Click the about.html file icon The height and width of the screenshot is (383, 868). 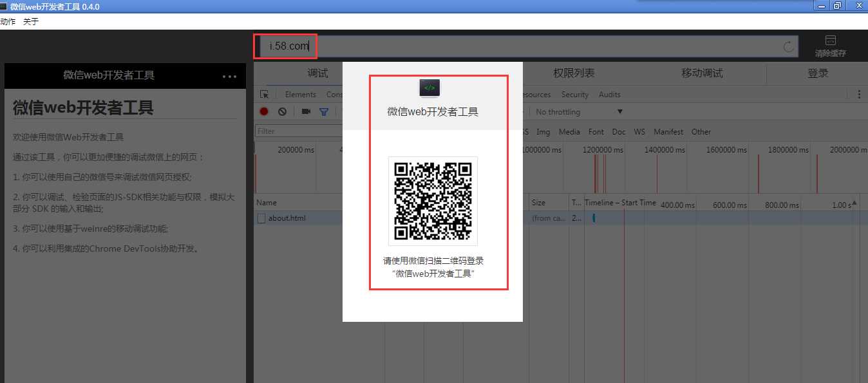pos(261,218)
